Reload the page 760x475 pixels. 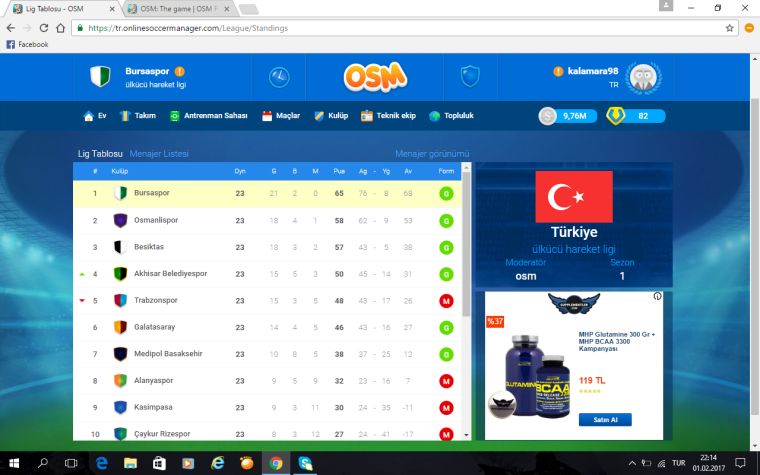tap(44, 28)
